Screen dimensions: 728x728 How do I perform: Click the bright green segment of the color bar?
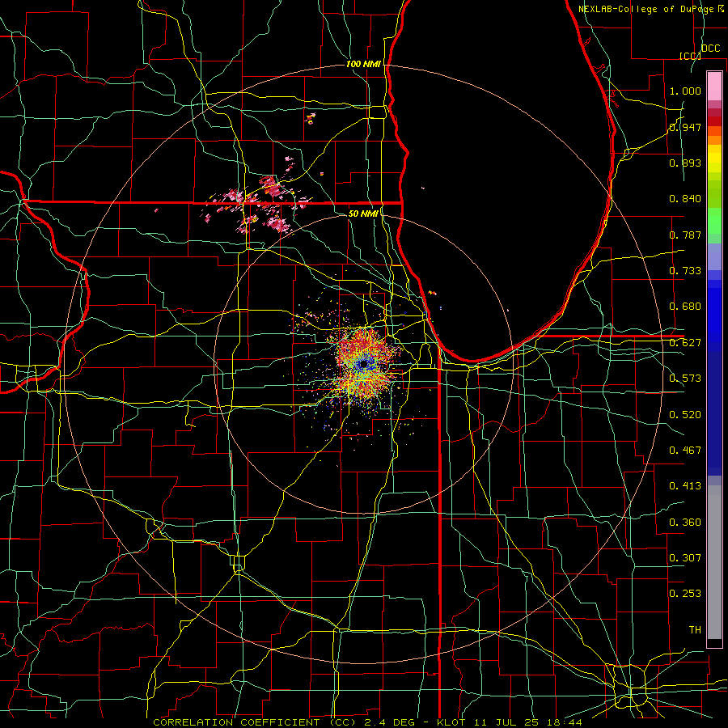click(714, 221)
